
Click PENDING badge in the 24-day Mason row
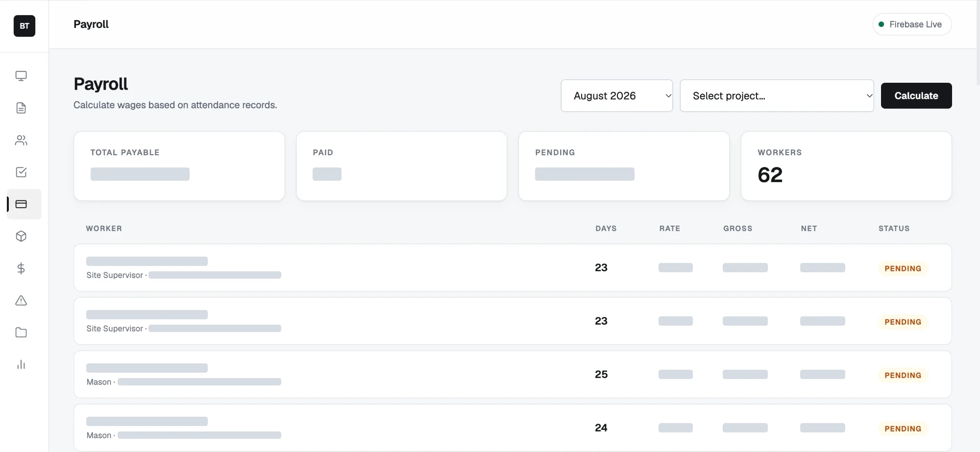coord(903,428)
